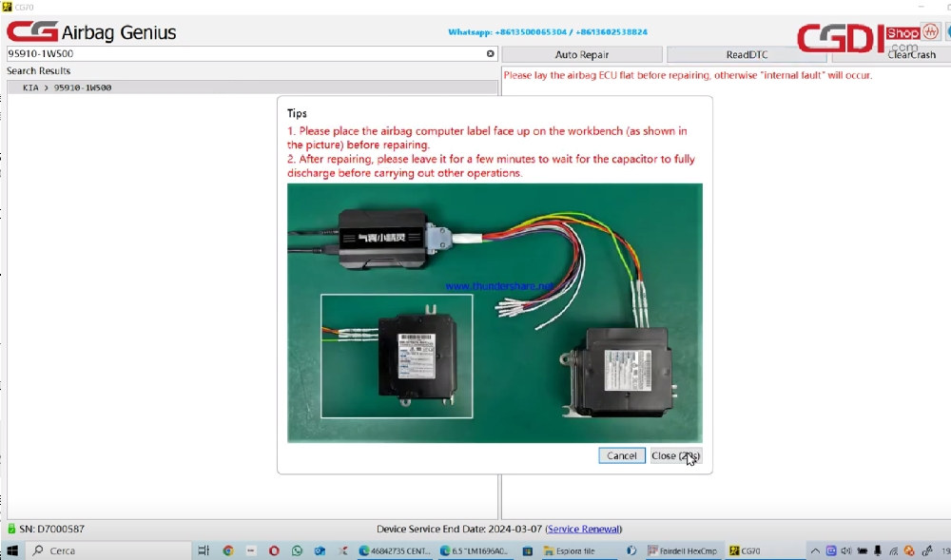Click the Cerca taskbar search box

109,550
